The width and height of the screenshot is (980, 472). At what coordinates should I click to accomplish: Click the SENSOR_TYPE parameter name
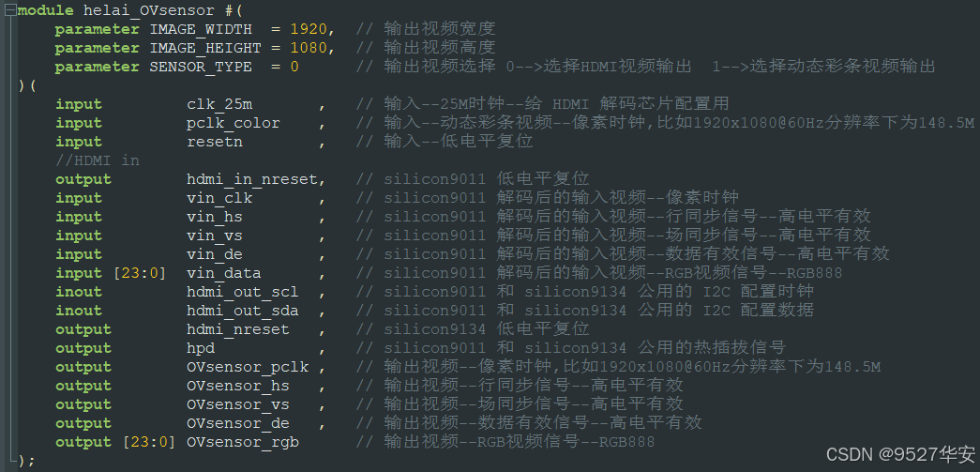201,67
